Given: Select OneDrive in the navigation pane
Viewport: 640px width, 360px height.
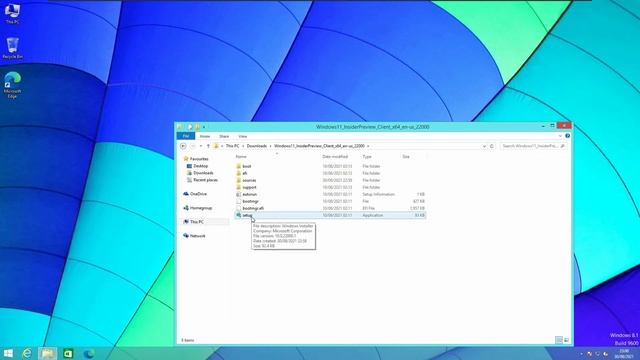Looking at the screenshot, I should (195, 194).
